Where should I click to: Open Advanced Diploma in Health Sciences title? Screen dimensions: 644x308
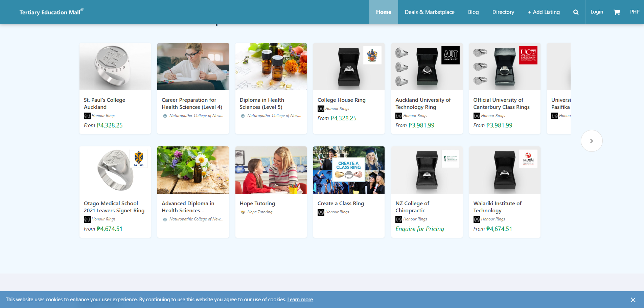tap(188, 207)
